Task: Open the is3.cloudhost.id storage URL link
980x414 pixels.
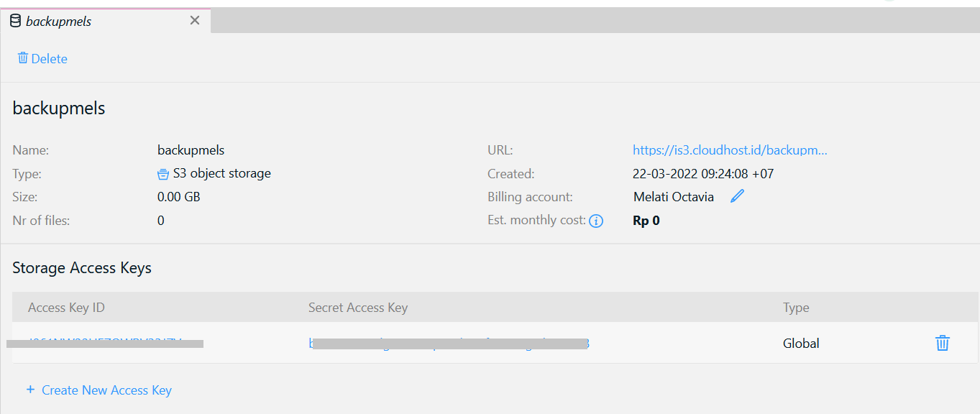Action: click(x=730, y=150)
